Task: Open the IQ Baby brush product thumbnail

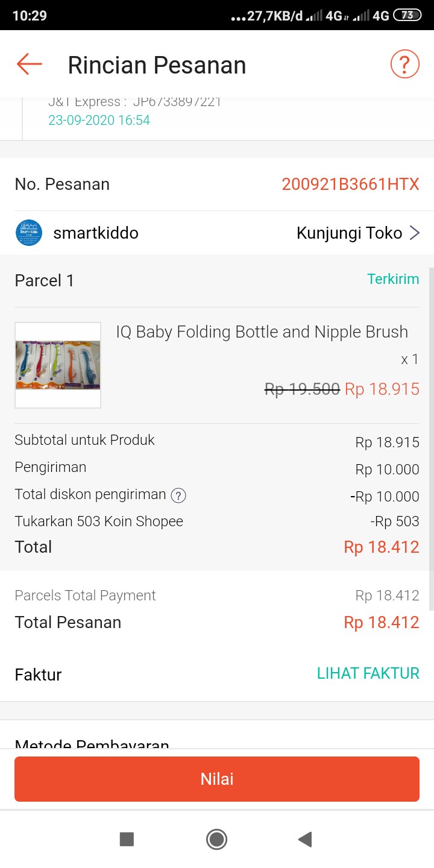Action: [x=58, y=365]
